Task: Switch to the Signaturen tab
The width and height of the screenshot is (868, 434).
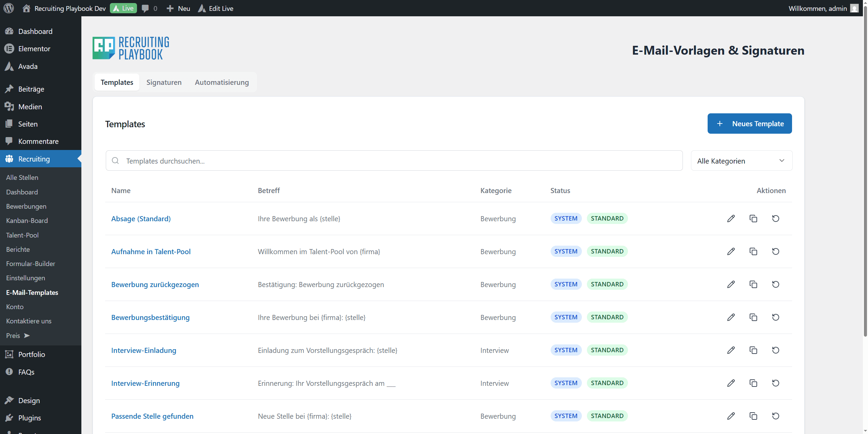Action: [164, 82]
